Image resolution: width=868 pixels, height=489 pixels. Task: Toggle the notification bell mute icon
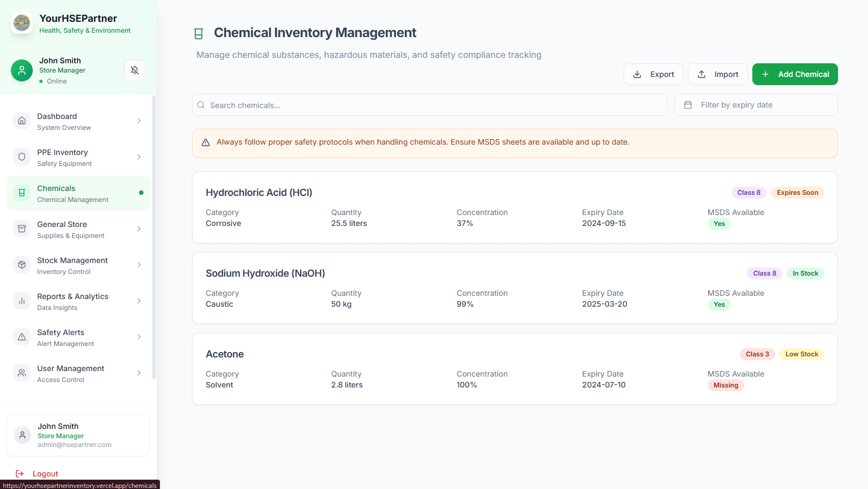coord(135,70)
